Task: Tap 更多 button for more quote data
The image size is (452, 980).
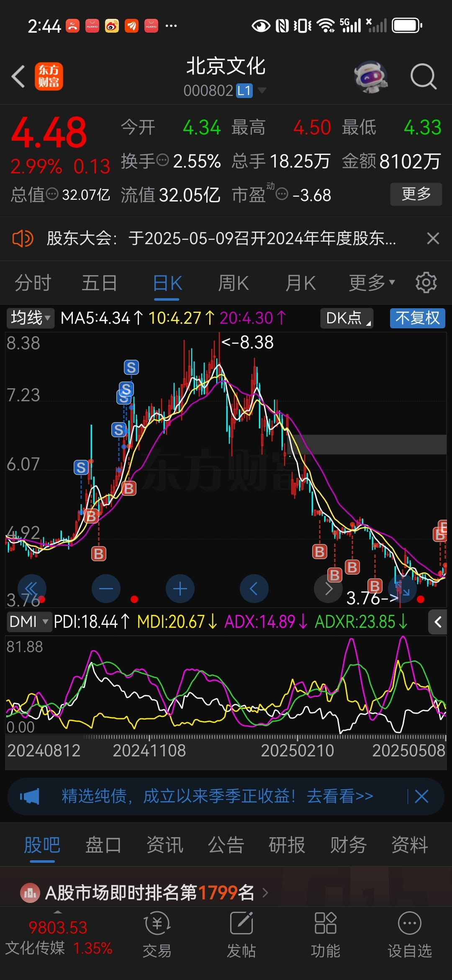Action: [x=416, y=194]
